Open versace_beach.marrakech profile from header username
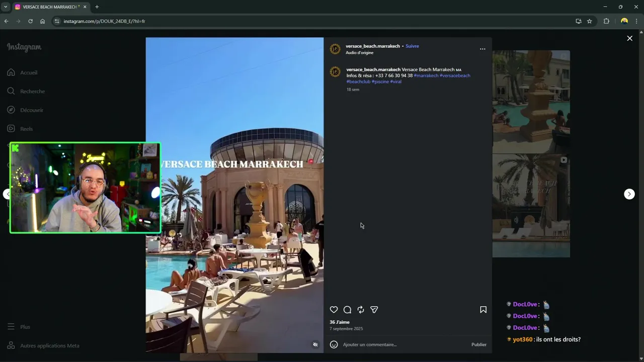Viewport: 644px width, 362px height. point(373,46)
